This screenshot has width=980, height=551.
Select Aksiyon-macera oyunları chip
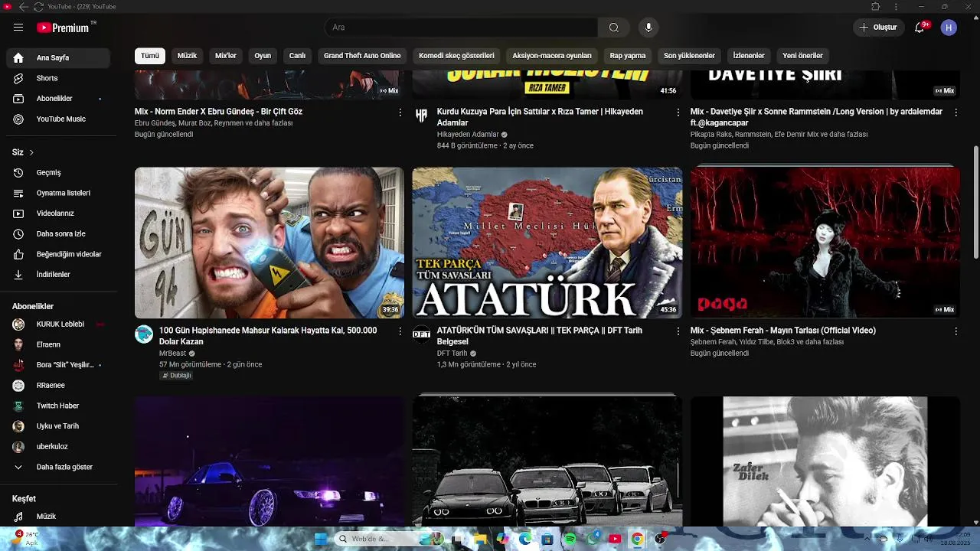(552, 56)
